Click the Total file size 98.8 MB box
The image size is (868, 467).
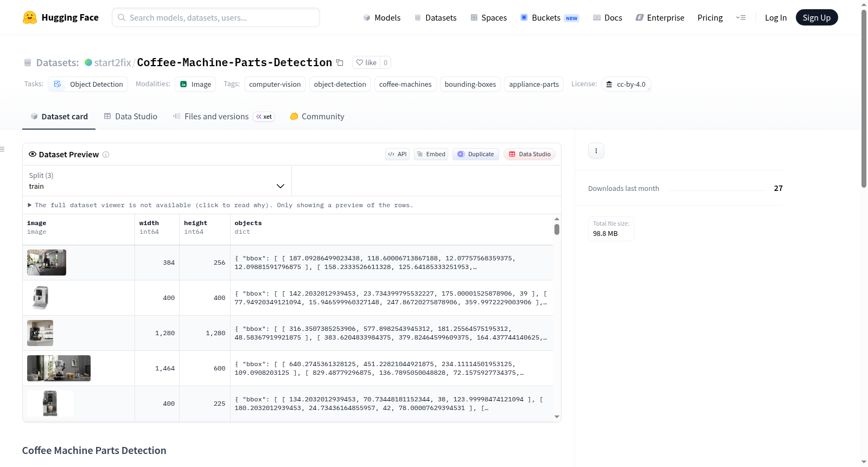click(611, 228)
